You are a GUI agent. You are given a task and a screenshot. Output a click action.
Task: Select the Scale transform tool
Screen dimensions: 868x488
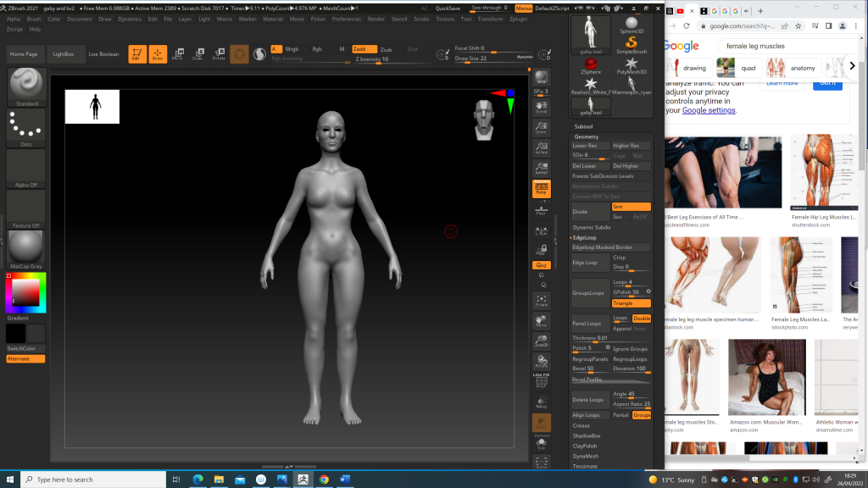pos(198,54)
